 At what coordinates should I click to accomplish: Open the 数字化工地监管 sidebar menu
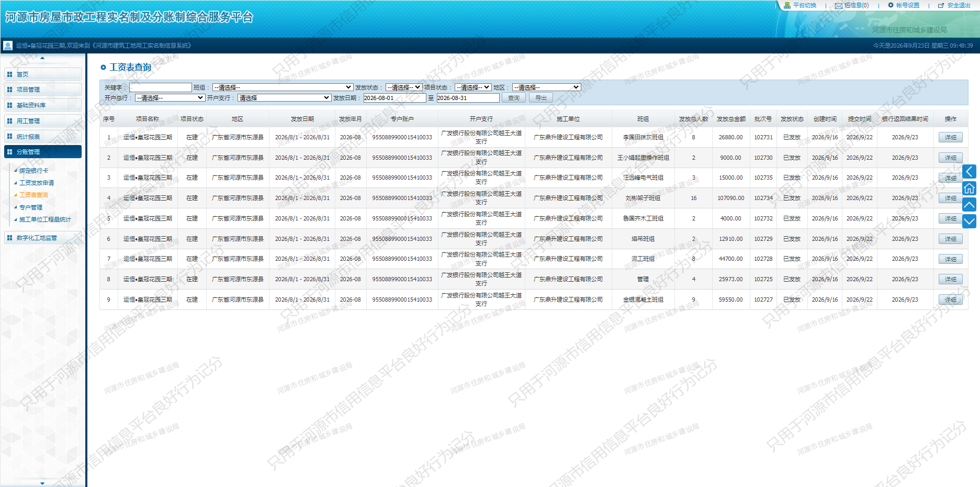[x=42, y=238]
